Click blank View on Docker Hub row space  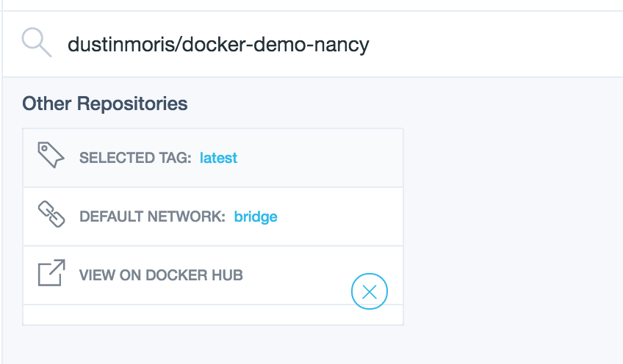[x=296, y=275]
